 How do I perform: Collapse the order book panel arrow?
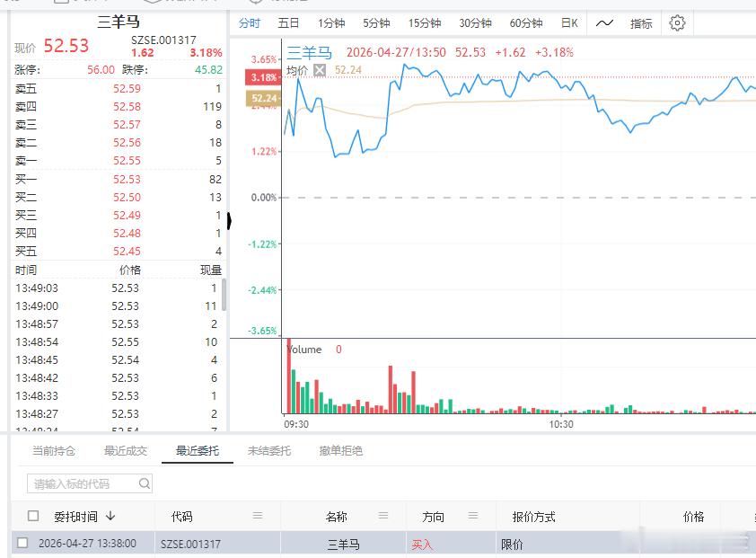click(x=230, y=221)
